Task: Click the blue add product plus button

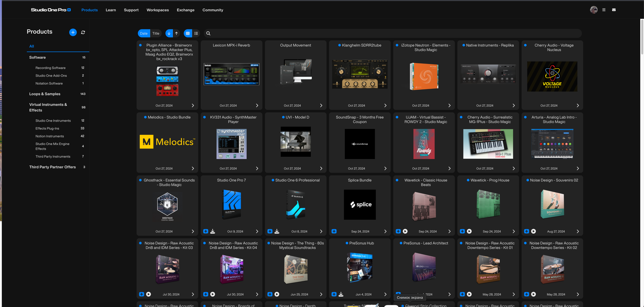Action: (73, 32)
